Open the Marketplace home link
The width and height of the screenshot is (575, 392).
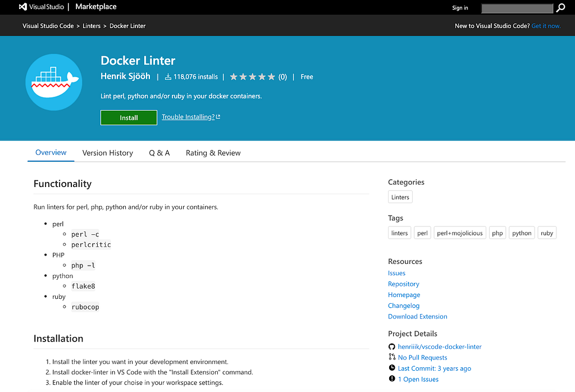tap(95, 7)
